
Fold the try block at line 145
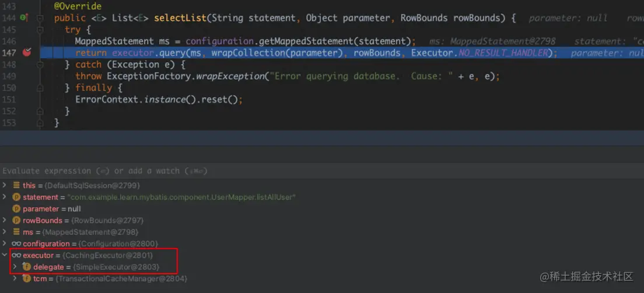pos(40,30)
